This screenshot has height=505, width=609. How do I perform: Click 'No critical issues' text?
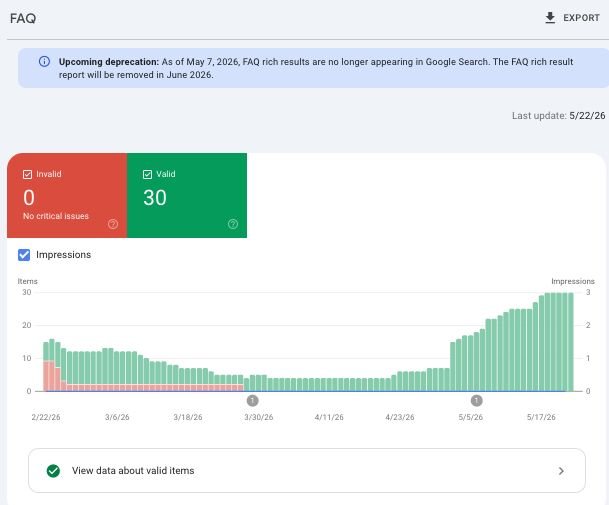tap(56, 216)
